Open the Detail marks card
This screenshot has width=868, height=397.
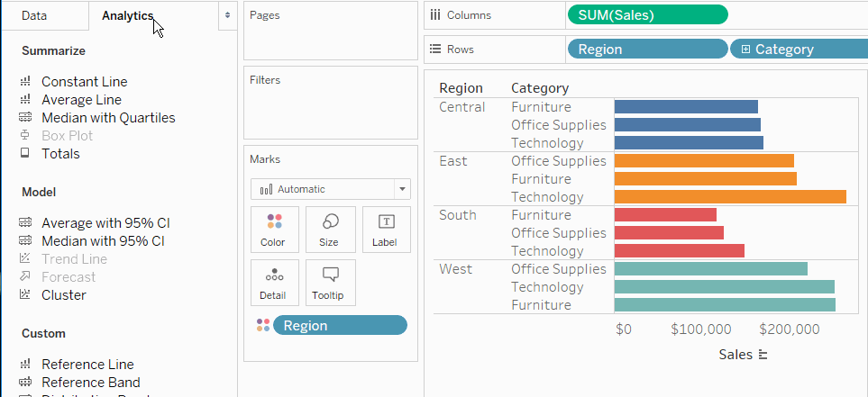point(274,283)
